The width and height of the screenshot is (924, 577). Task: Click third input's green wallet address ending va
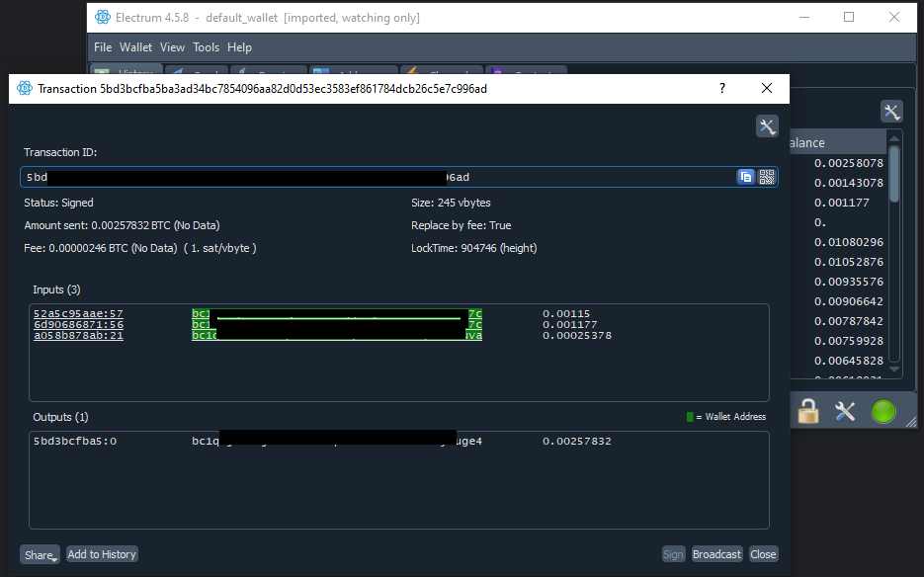click(x=337, y=335)
